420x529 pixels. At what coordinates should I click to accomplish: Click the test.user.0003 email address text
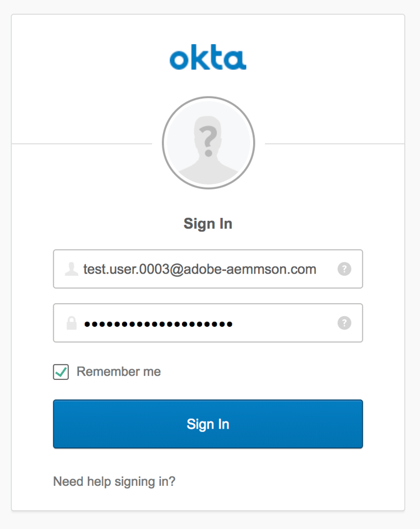(x=200, y=270)
